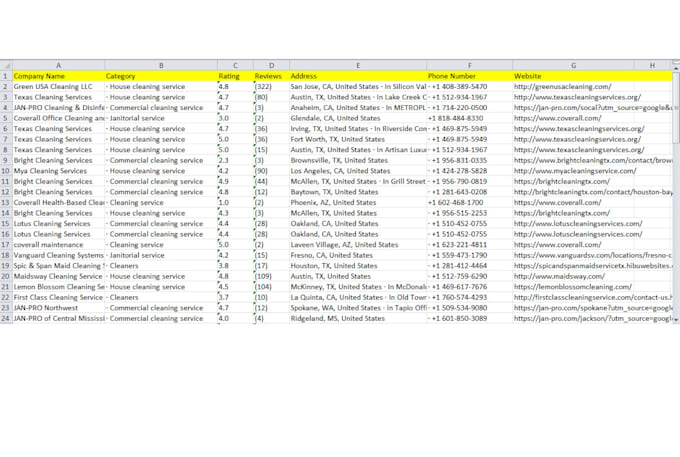Open the maidsway.com website link
This screenshot has width=680, height=457.
559,276
